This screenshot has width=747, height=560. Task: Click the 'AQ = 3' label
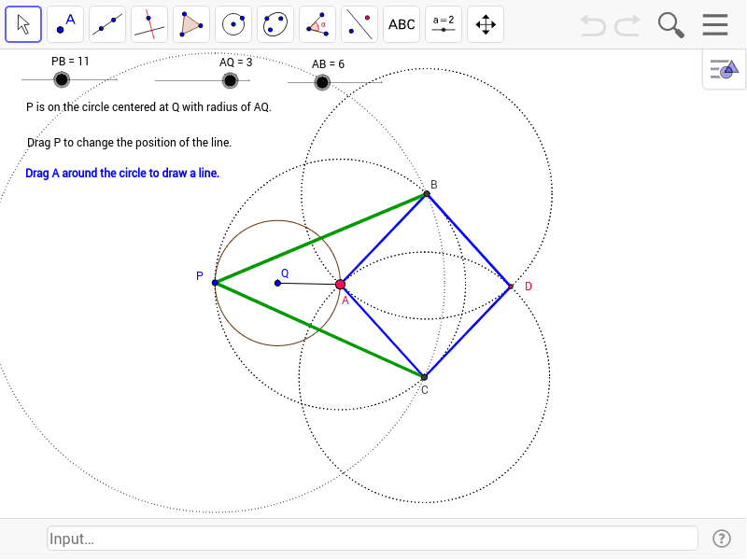pyautogui.click(x=236, y=63)
